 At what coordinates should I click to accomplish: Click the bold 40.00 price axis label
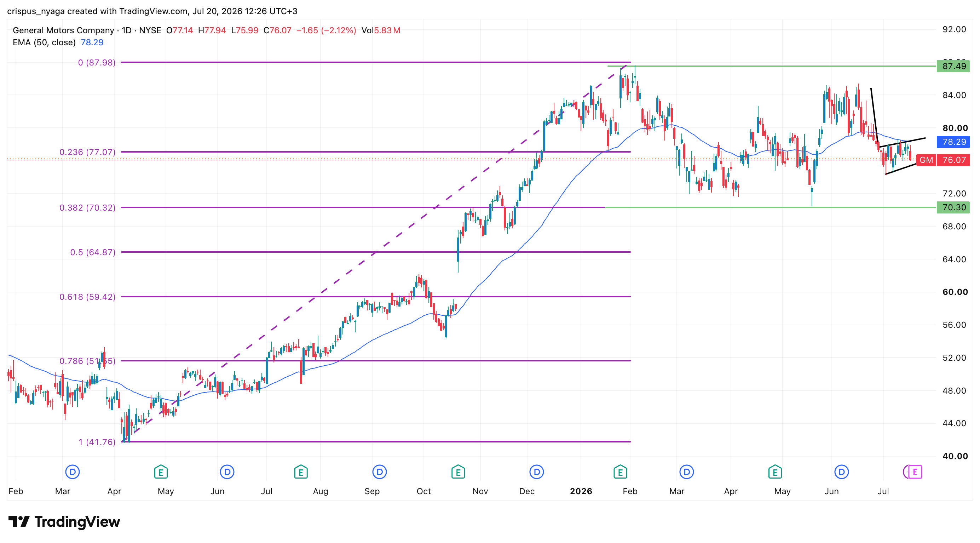955,456
